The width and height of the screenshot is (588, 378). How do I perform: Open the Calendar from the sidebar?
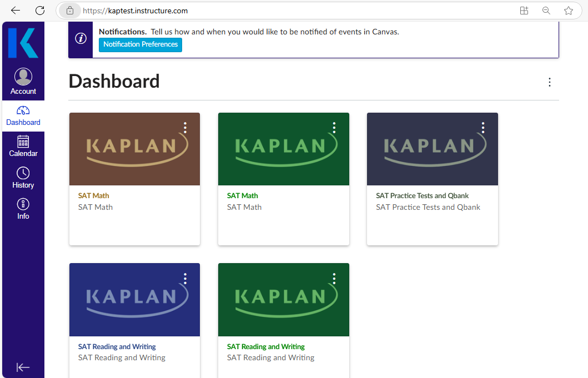coord(23,147)
